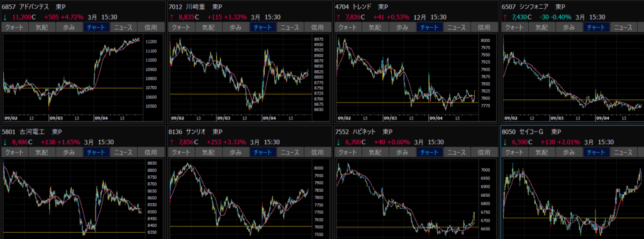
Task: Click the +130 +2.01% change of セイコーG
Action: [x=560, y=142]
